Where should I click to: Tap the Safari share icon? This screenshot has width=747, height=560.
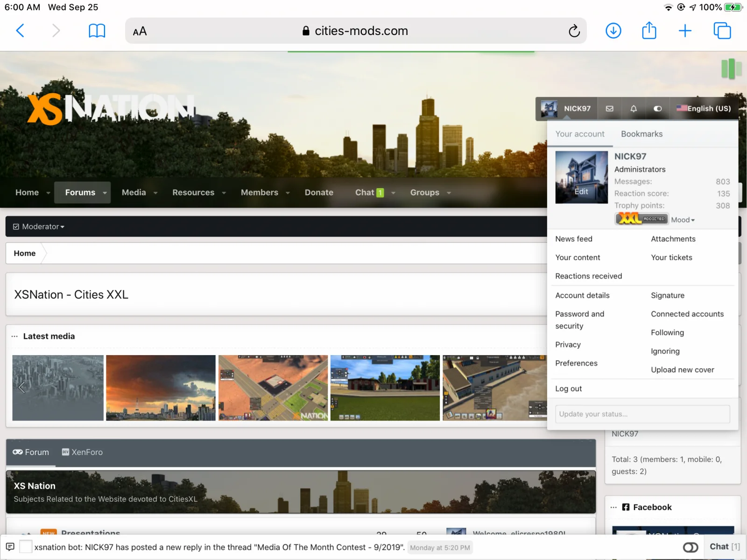click(x=649, y=31)
